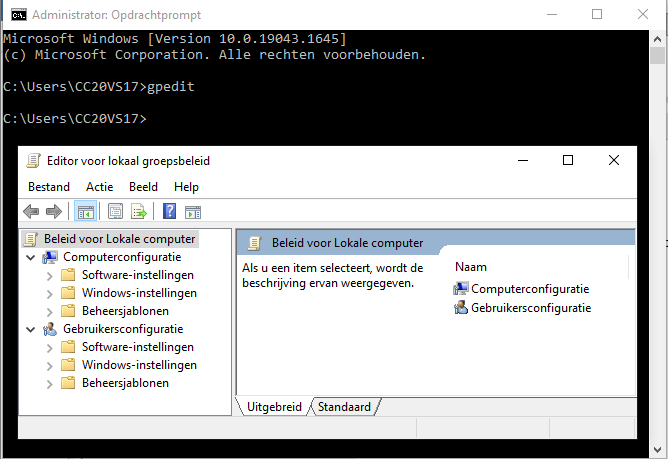The height and width of the screenshot is (459, 668).
Task: Collapse the Computerconfiguratie tree node
Action: [30, 257]
